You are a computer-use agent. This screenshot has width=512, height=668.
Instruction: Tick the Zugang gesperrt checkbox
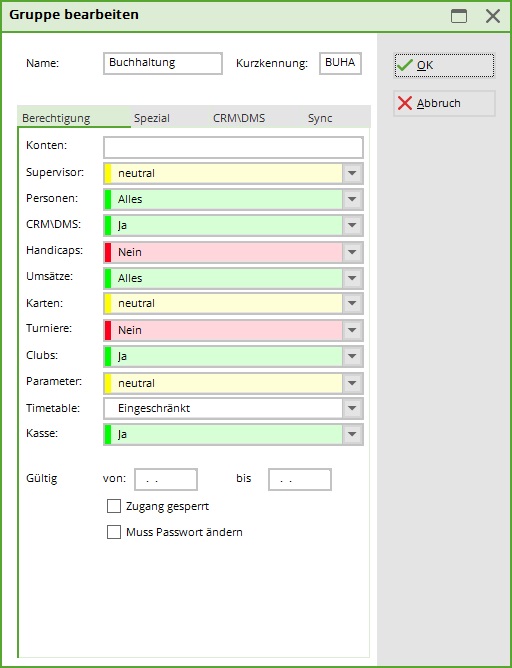point(114,506)
